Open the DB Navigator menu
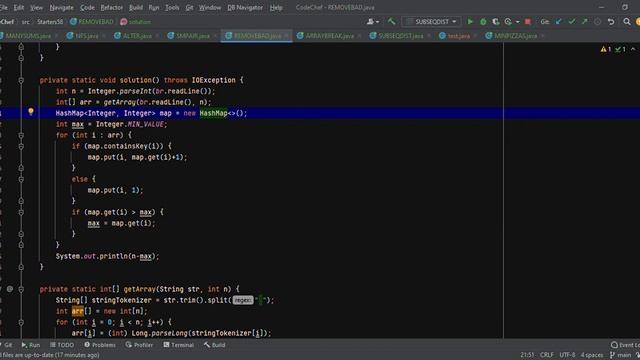The image size is (640, 360). [245, 7]
